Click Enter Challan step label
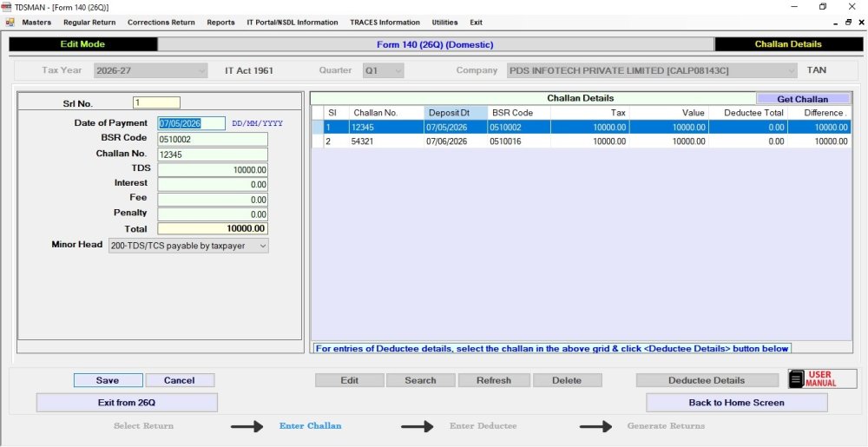 [310, 426]
